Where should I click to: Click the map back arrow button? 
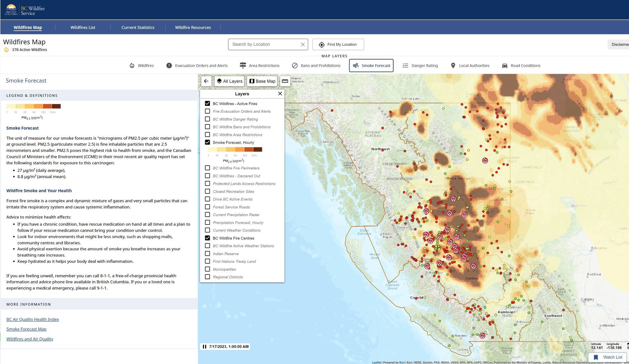(x=206, y=81)
